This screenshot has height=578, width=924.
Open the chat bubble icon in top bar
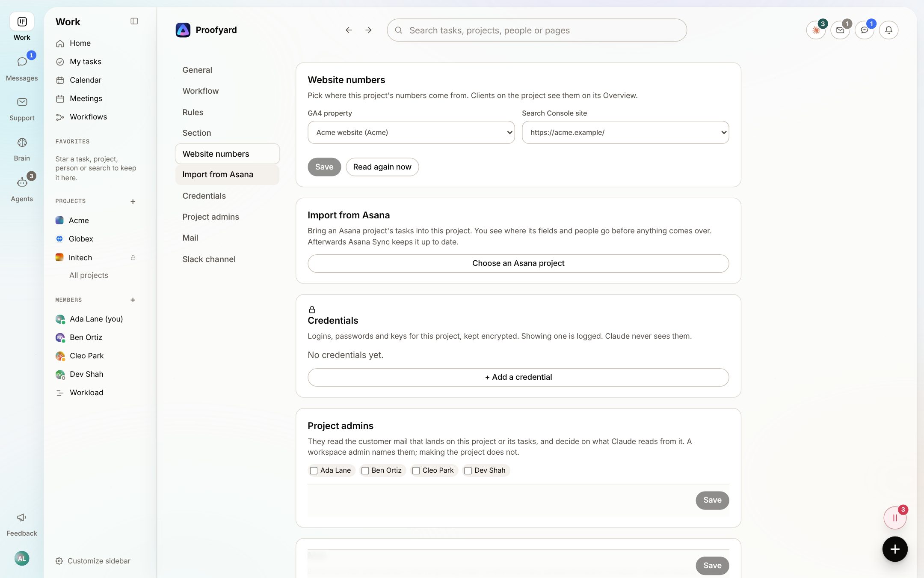tap(865, 30)
